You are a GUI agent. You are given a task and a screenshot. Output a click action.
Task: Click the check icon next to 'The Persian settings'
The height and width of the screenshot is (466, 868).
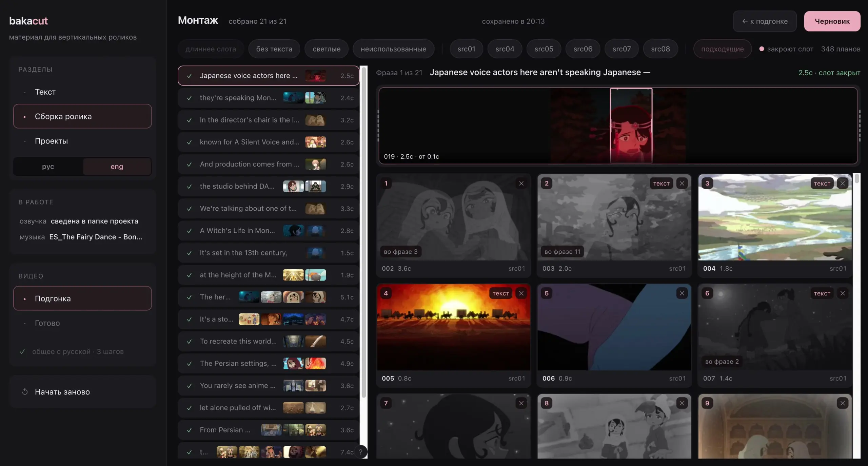point(190,364)
